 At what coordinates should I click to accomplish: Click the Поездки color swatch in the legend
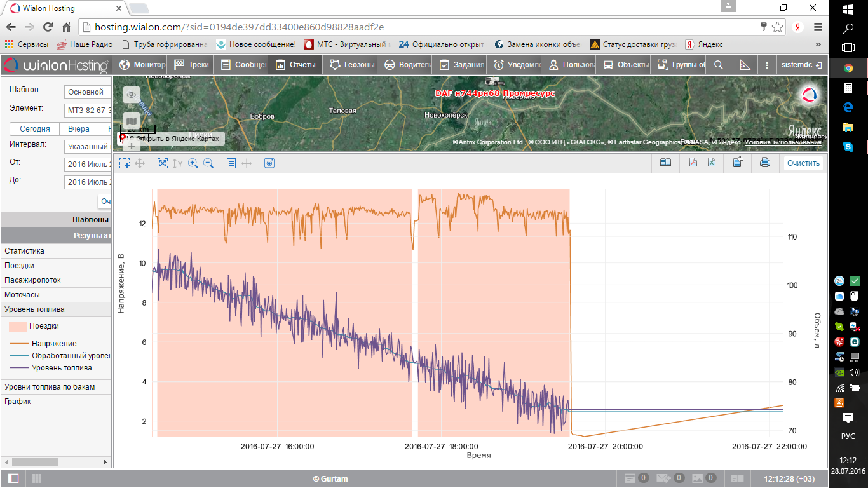coord(17,326)
